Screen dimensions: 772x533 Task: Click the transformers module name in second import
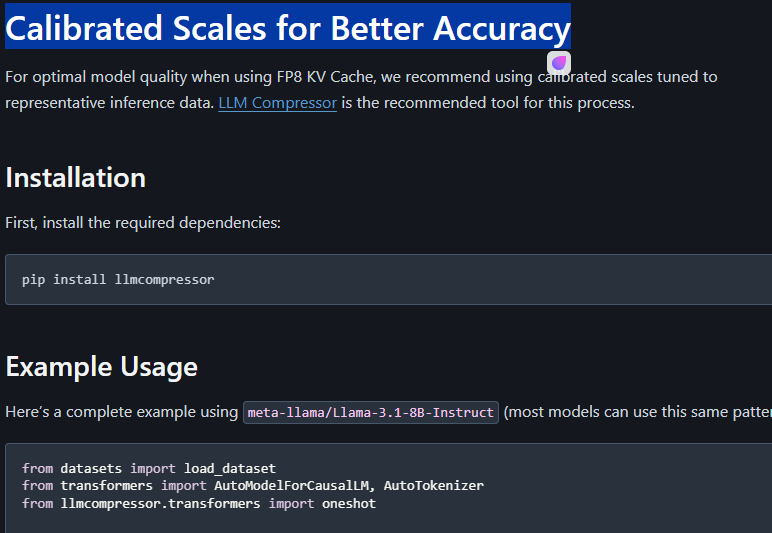pyautogui.click(x=107, y=486)
